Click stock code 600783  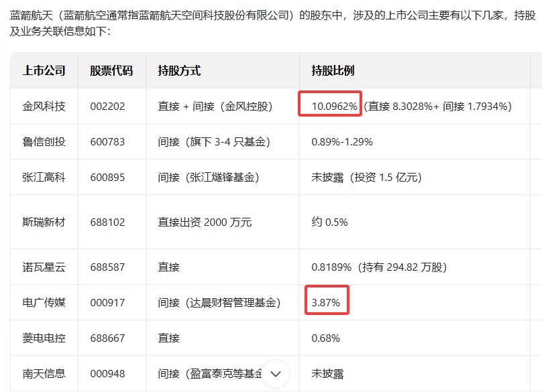[x=107, y=142]
